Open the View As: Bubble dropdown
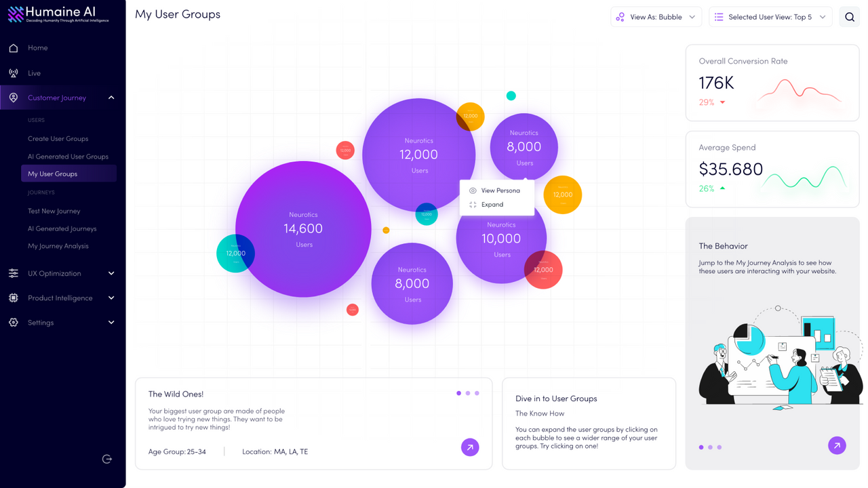The height and width of the screenshot is (488, 868). [x=655, y=16]
